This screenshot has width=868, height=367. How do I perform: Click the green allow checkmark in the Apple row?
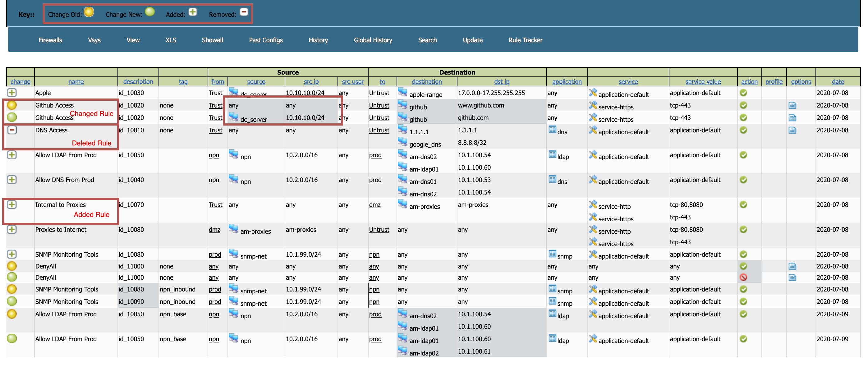(743, 93)
